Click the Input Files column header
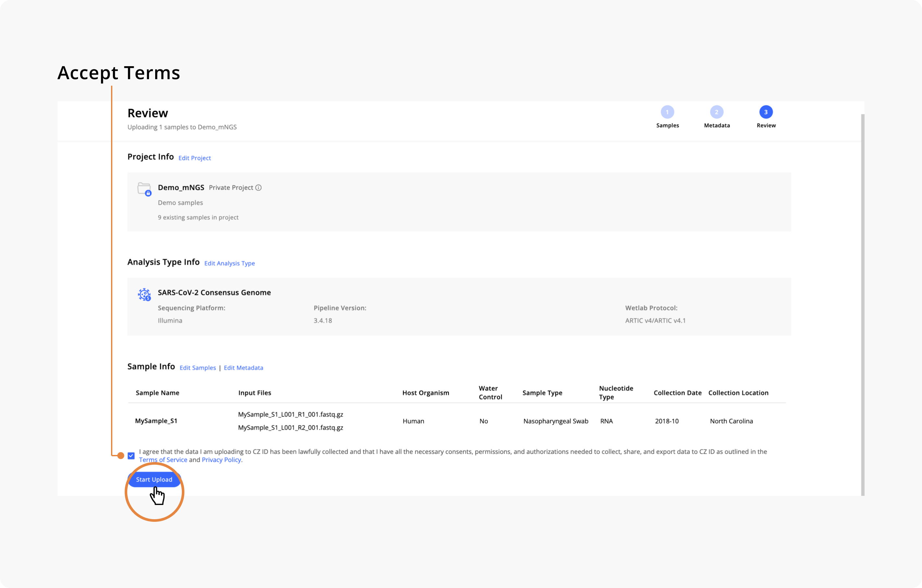This screenshot has height=588, width=922. (255, 393)
